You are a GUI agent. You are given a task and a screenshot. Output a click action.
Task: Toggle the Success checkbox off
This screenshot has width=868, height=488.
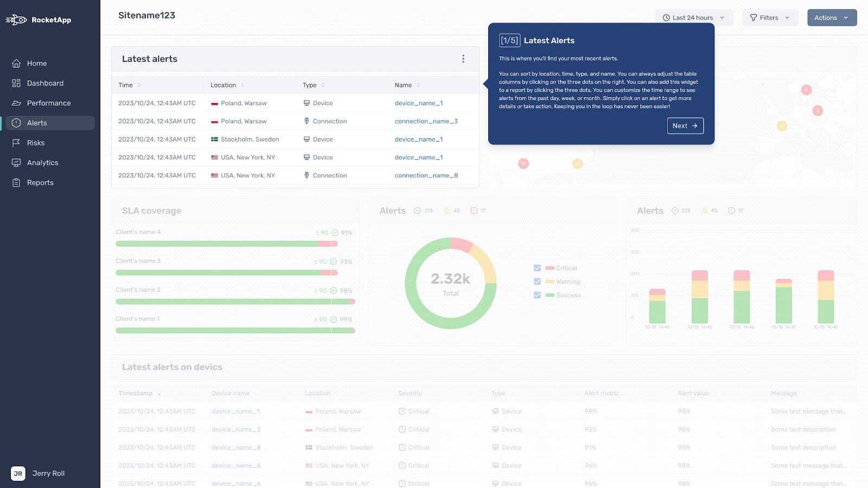pos(537,295)
